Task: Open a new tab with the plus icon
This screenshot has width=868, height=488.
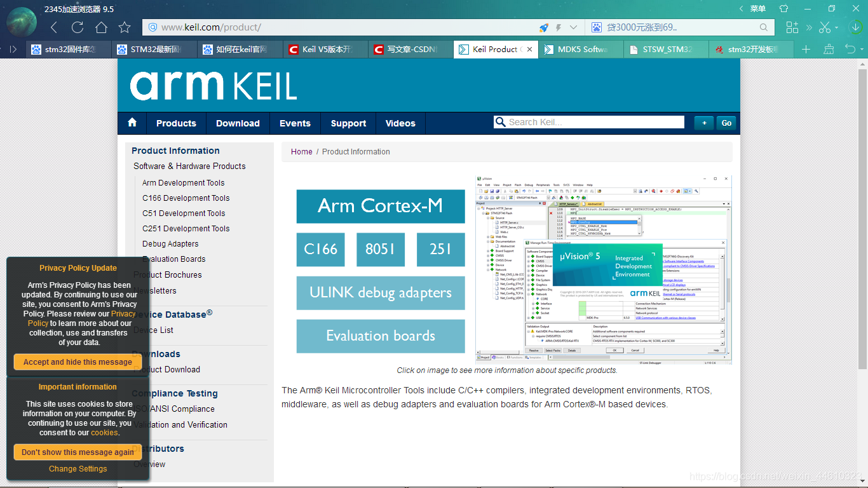Action: click(806, 49)
